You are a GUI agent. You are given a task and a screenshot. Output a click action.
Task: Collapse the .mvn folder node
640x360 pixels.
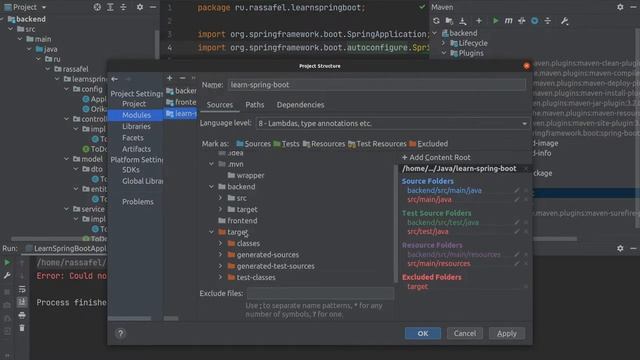coord(211,164)
